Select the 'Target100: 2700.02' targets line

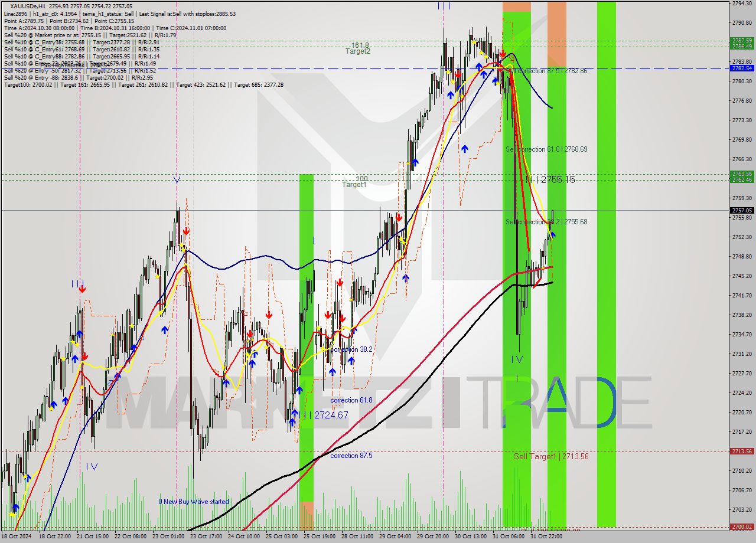click(x=144, y=84)
